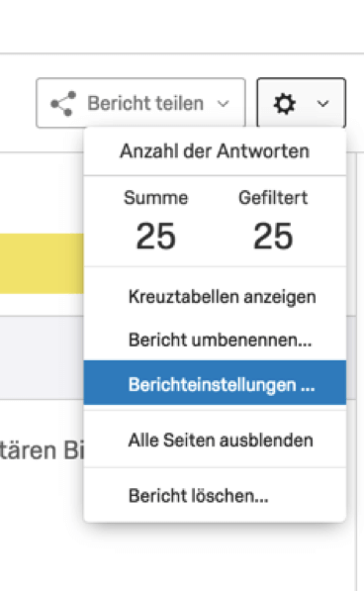The width and height of the screenshot is (364, 591).
Task: Click the grey row band left of menu
Action: [x=42, y=357]
